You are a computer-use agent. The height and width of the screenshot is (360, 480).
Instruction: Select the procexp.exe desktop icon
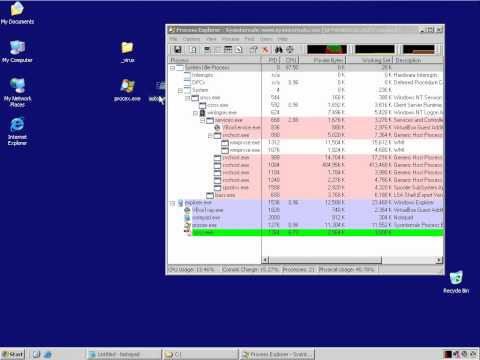(x=127, y=90)
